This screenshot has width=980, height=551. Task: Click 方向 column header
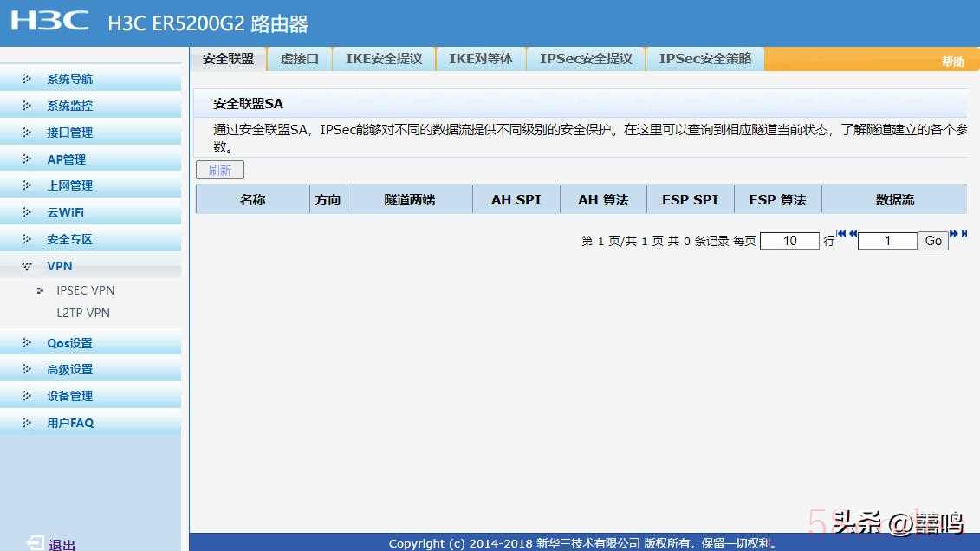click(x=328, y=200)
